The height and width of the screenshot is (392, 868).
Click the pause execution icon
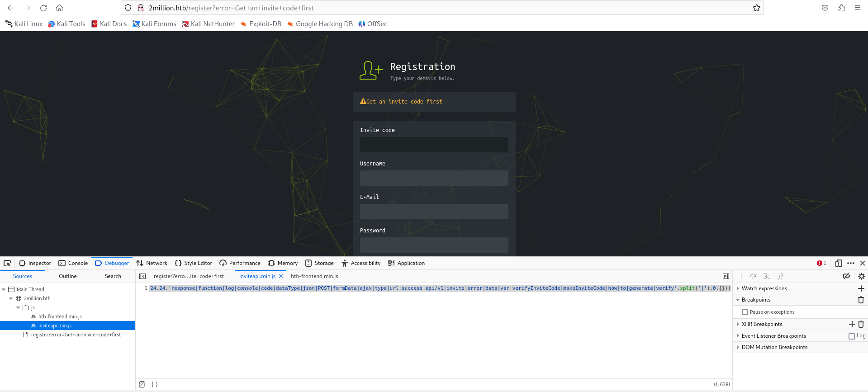[740, 276]
